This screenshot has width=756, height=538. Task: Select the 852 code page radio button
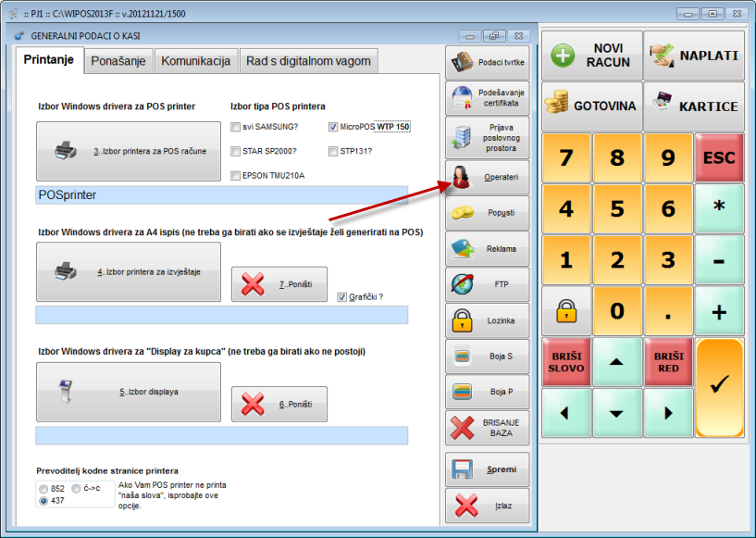[43, 488]
